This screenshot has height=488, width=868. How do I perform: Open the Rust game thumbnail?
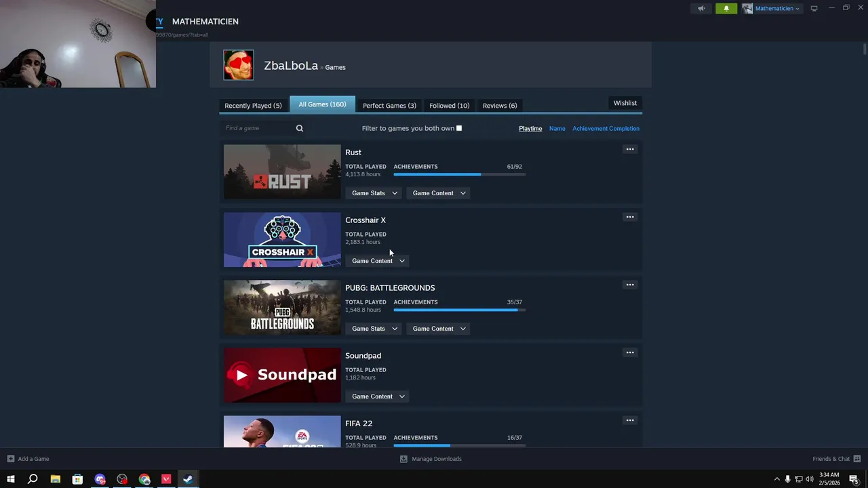(282, 171)
